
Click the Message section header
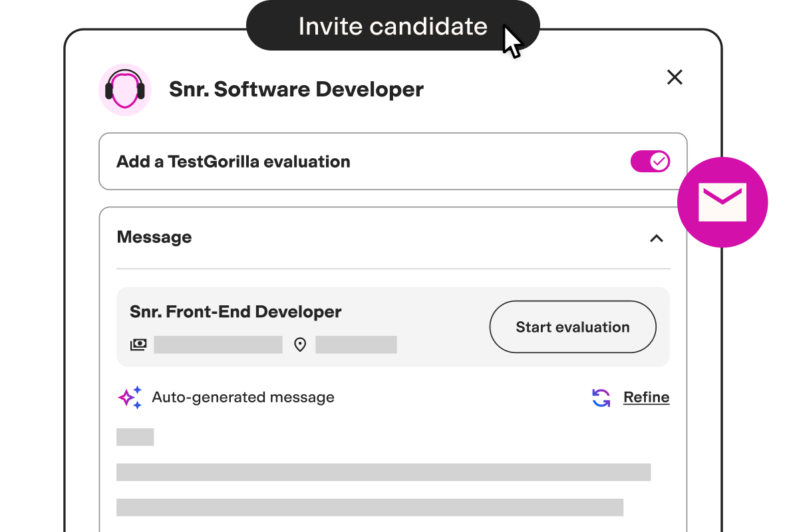154,237
